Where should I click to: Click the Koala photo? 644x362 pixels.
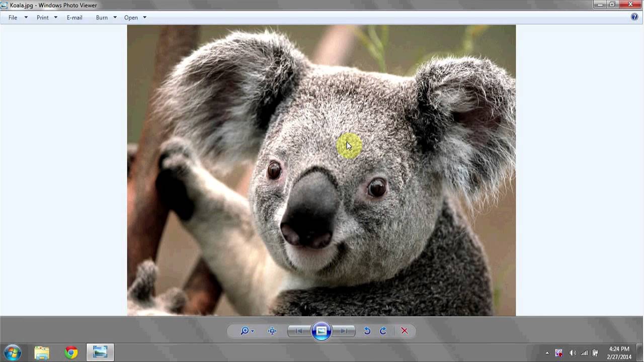point(321,170)
